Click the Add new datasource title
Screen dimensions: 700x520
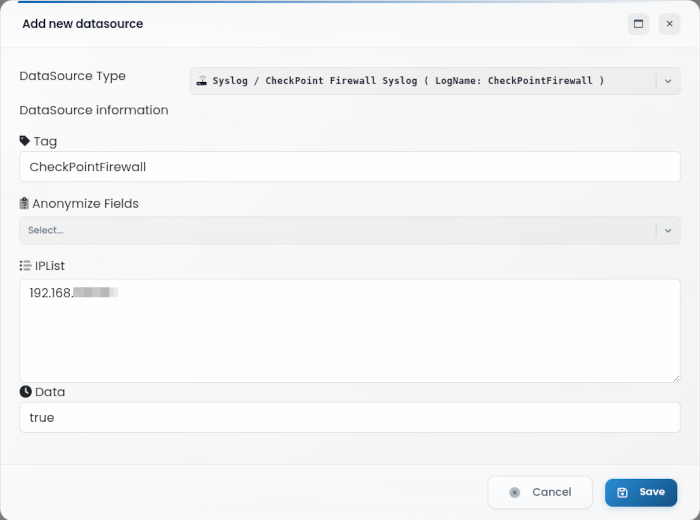[x=83, y=24]
